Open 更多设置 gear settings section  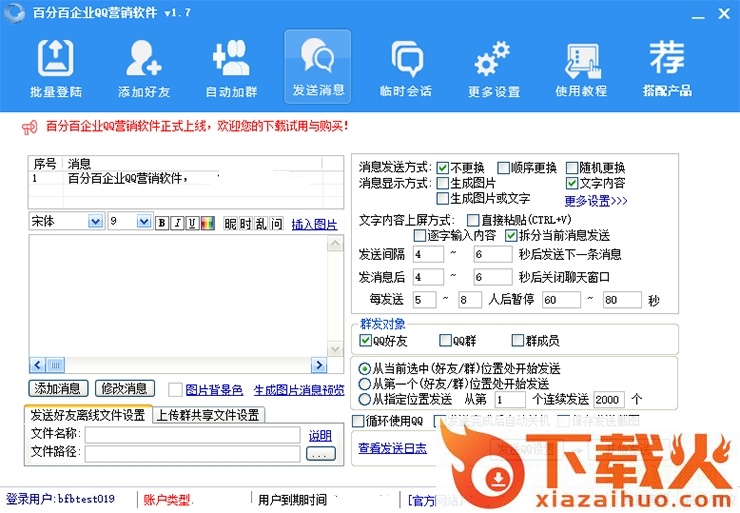coord(493,68)
